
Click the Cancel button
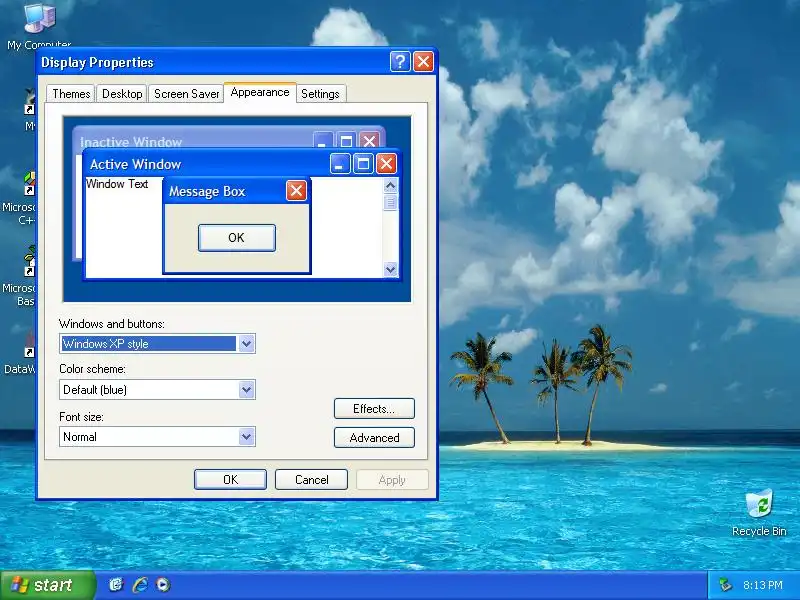click(311, 480)
